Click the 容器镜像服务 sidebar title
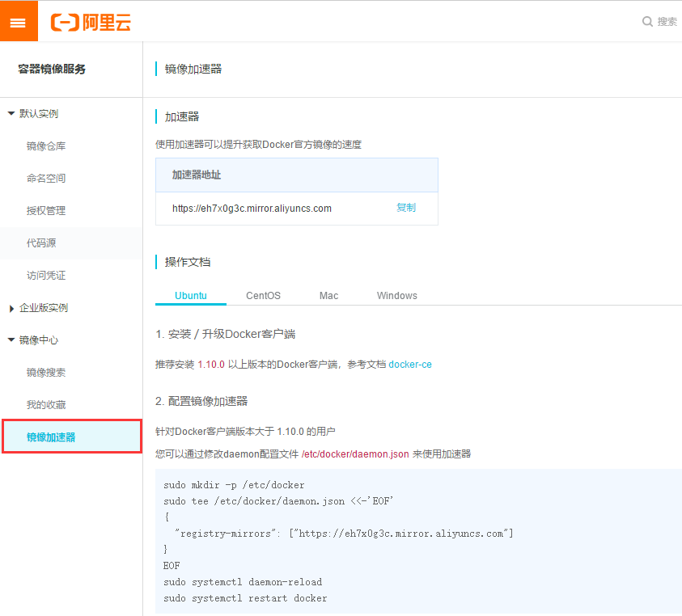Screen dimensions: 682x616 52,70
